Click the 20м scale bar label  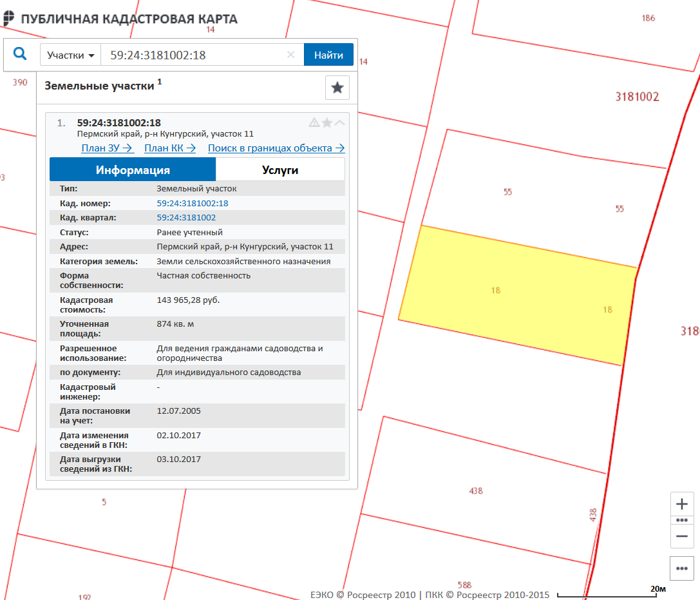click(x=658, y=589)
